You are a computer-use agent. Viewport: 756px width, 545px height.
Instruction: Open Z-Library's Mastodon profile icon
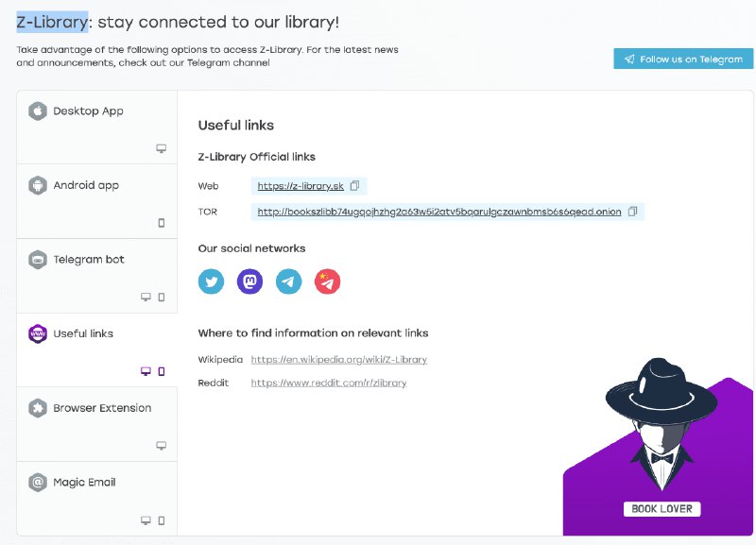pos(249,281)
